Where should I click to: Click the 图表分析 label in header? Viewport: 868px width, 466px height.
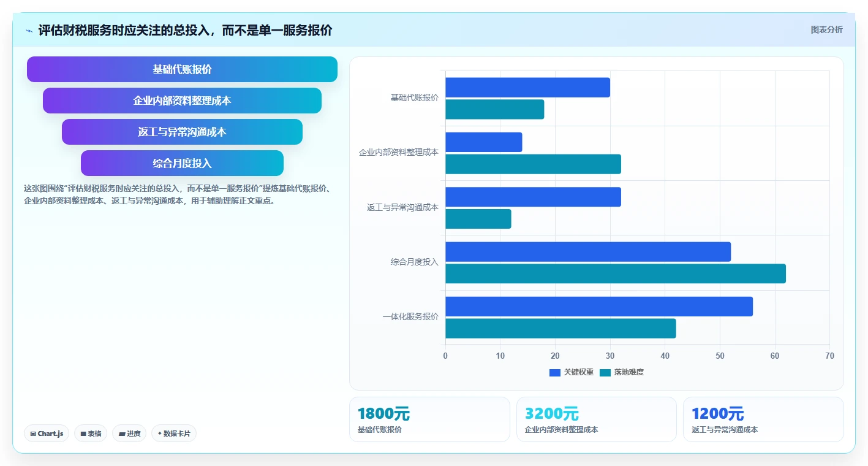pyautogui.click(x=826, y=29)
